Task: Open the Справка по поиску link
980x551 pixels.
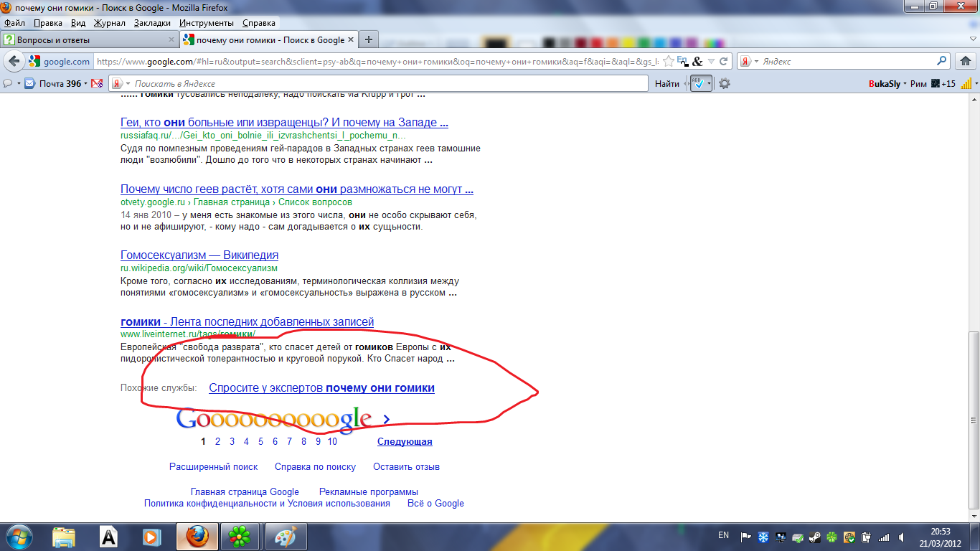Action: coord(315,467)
